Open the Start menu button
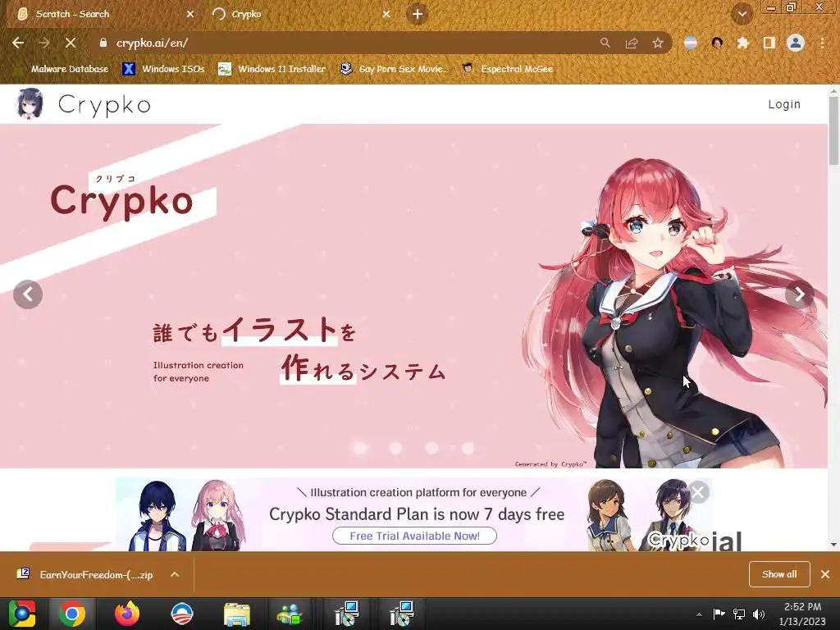840x630 pixels. 22,614
